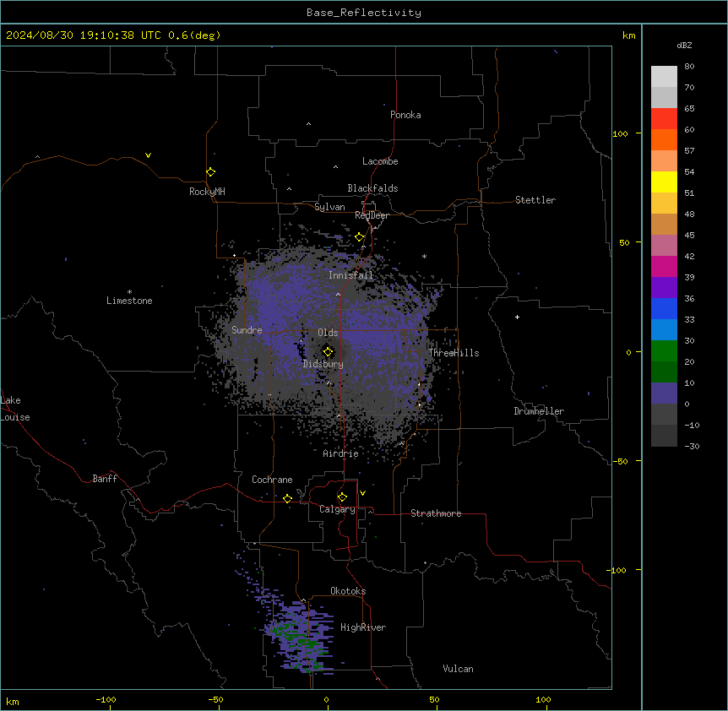728x711 pixels.
Task: Click the Vulcan city label
Action: [x=459, y=669]
